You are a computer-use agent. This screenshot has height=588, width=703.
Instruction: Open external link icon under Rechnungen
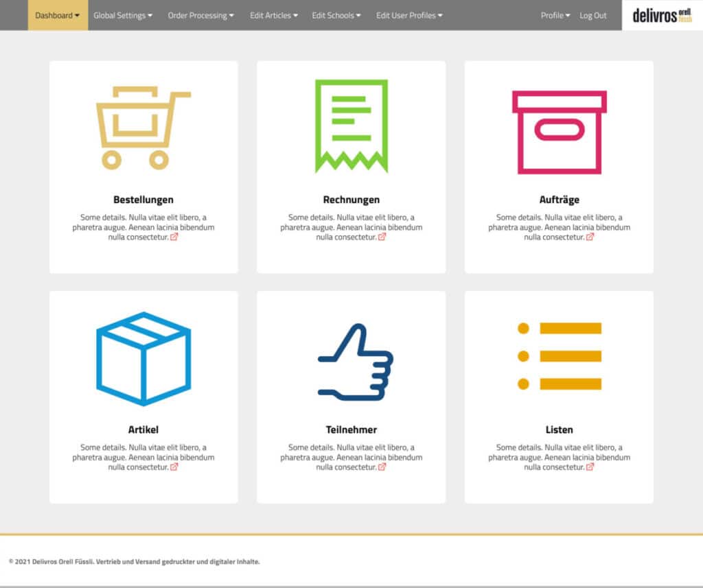coord(382,237)
